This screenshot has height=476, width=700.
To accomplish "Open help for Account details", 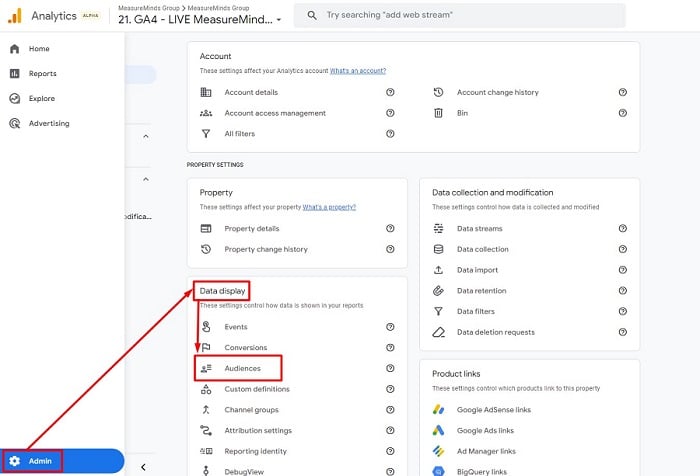I will click(390, 92).
